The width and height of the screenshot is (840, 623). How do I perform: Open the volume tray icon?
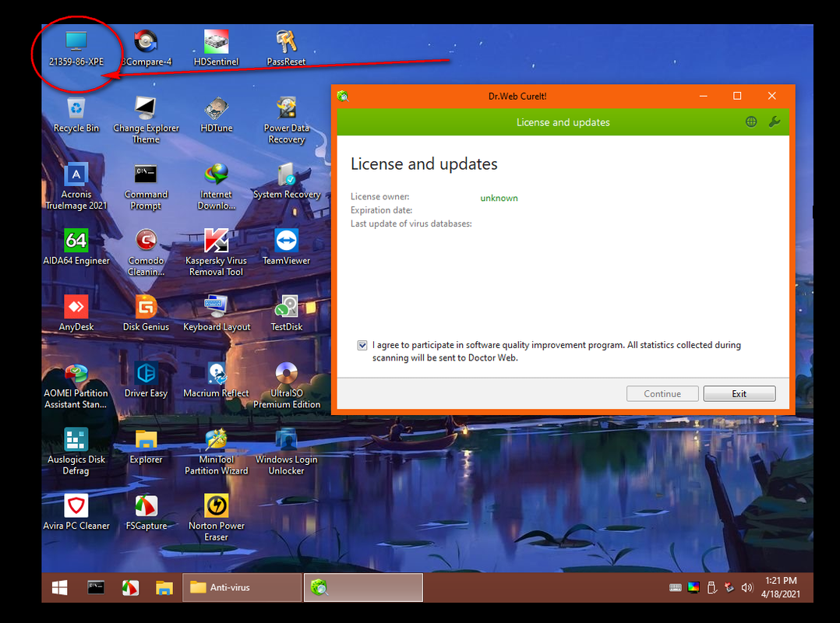coord(746,588)
